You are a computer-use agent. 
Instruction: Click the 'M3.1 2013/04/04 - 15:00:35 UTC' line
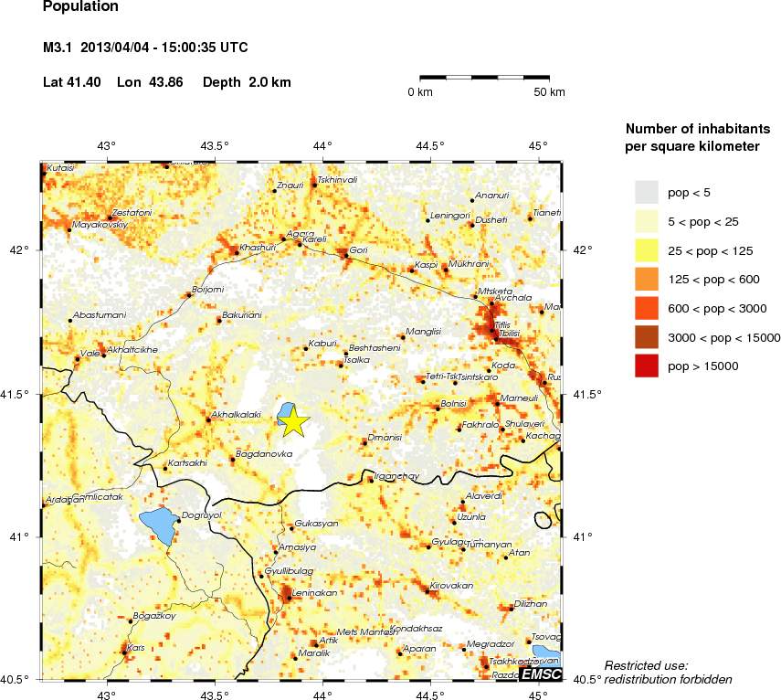point(145,48)
